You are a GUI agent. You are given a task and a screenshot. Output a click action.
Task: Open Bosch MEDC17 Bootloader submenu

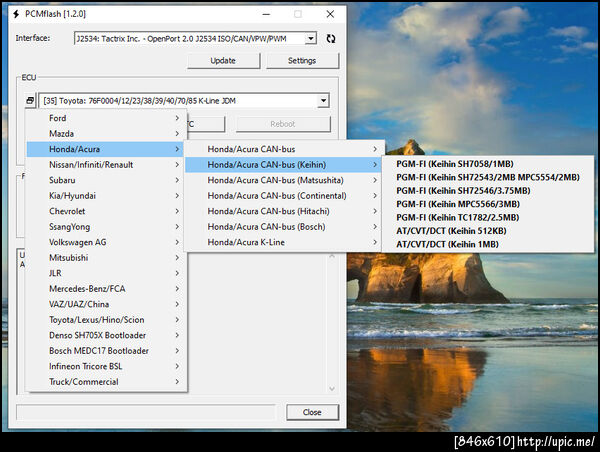pyautogui.click(x=106, y=351)
